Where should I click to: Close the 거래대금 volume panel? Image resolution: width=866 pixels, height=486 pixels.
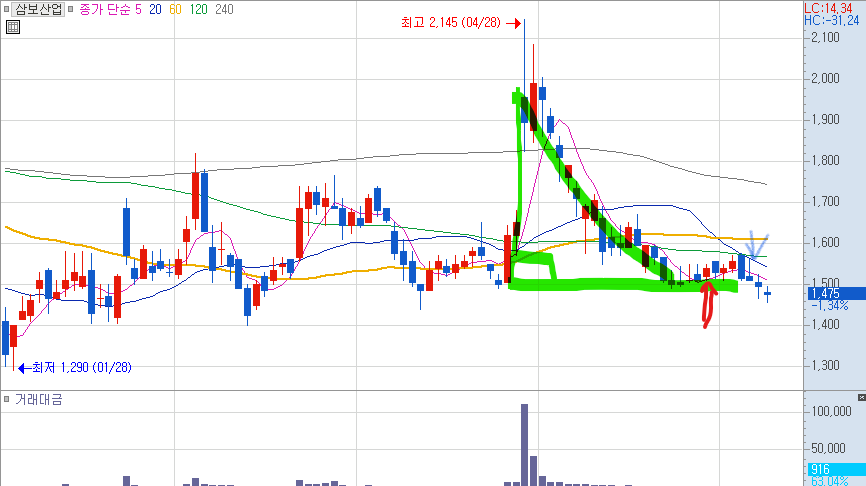pos(862,397)
